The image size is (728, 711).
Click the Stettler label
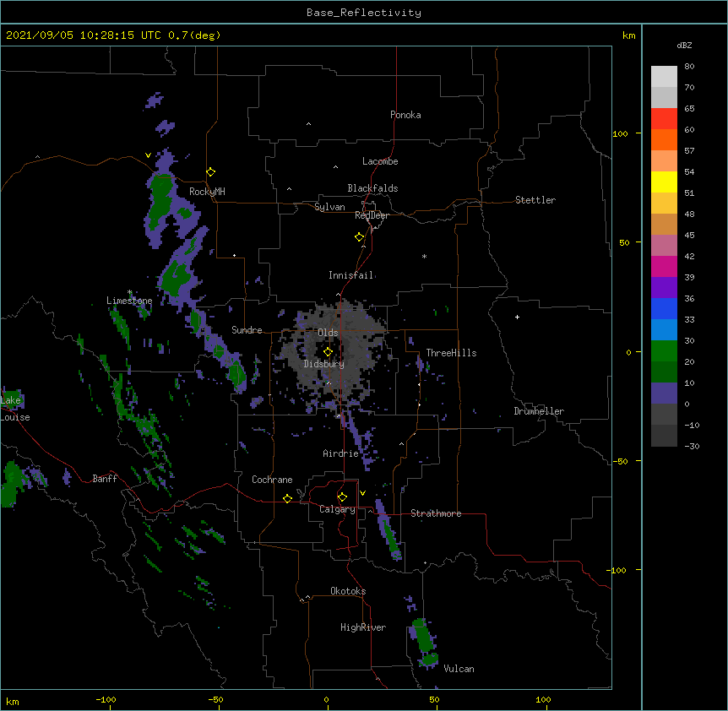[x=535, y=200]
